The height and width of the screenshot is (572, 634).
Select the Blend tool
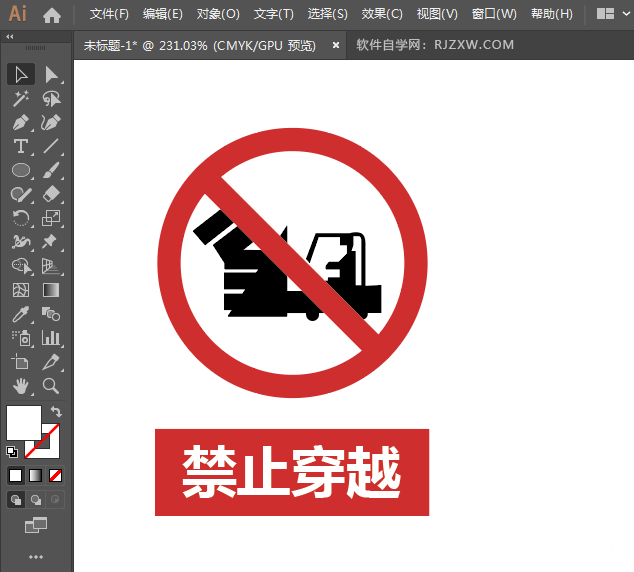[x=51, y=314]
